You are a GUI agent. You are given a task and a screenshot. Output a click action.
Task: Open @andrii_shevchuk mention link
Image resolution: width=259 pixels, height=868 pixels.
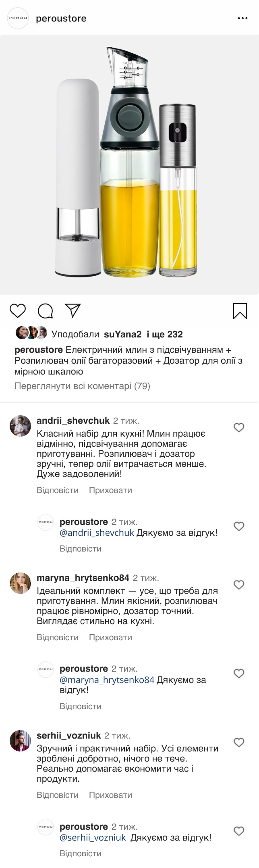coord(97,533)
